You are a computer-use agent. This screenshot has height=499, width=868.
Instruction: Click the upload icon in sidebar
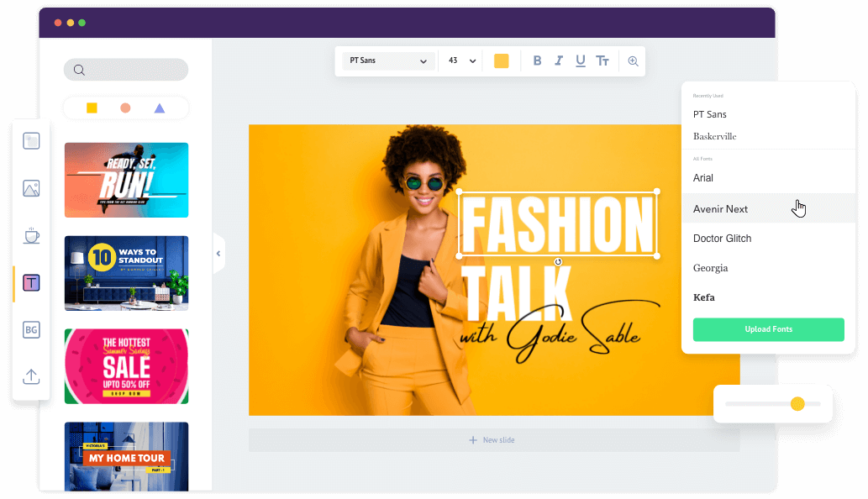(x=31, y=376)
